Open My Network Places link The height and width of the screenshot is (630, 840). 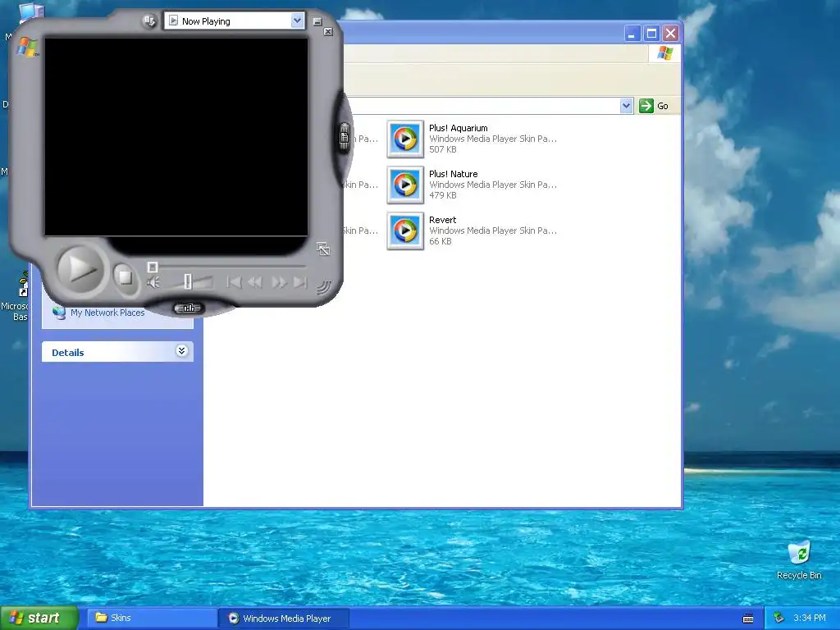pos(107,313)
